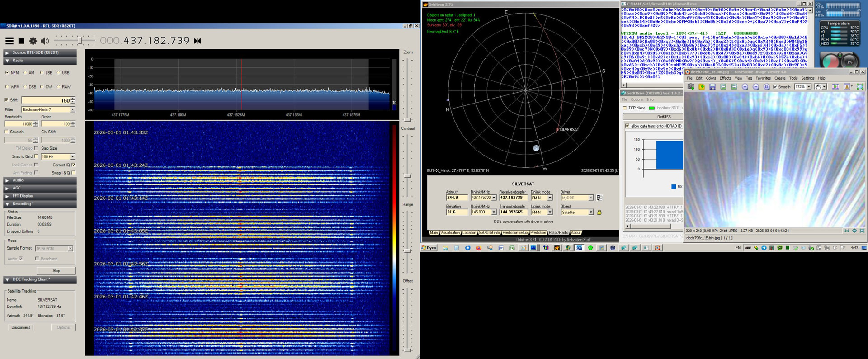Open the SDR# hamburger menu

(x=9, y=41)
